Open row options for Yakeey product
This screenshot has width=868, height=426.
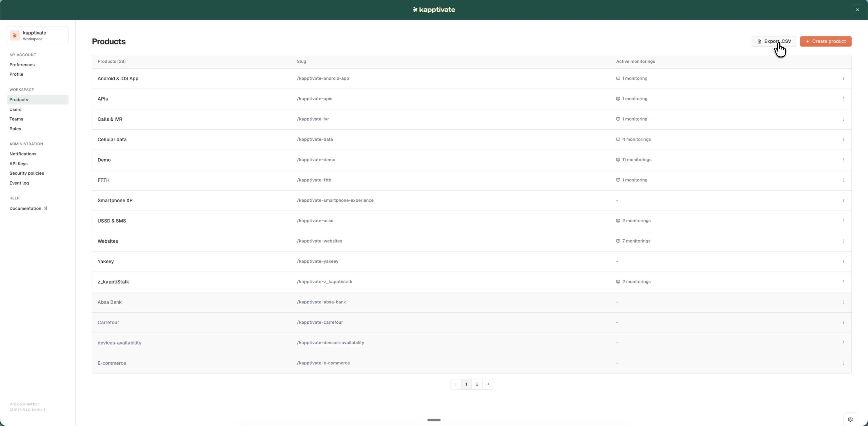click(843, 261)
